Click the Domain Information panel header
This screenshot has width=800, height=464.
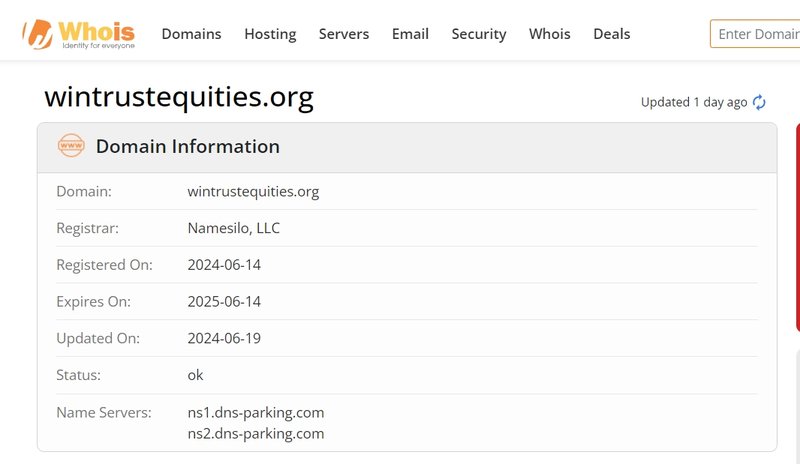pyautogui.click(x=188, y=146)
